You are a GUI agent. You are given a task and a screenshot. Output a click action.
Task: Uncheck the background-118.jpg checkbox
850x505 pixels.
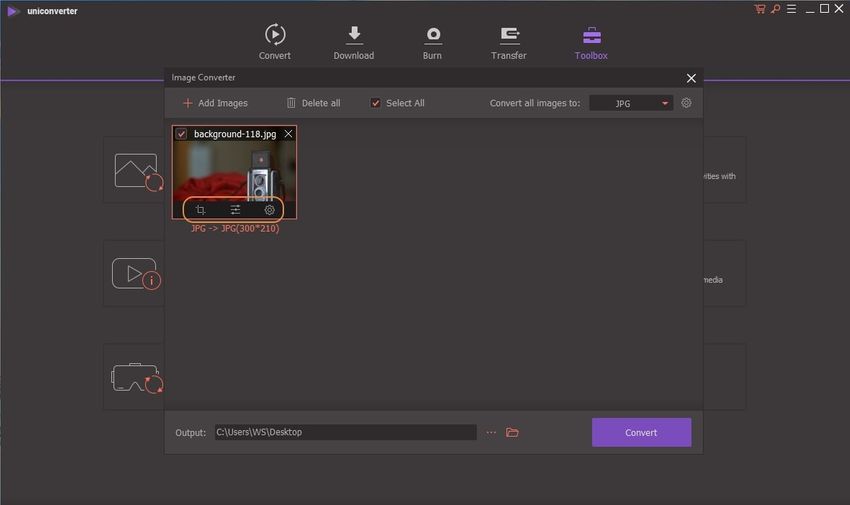[181, 134]
